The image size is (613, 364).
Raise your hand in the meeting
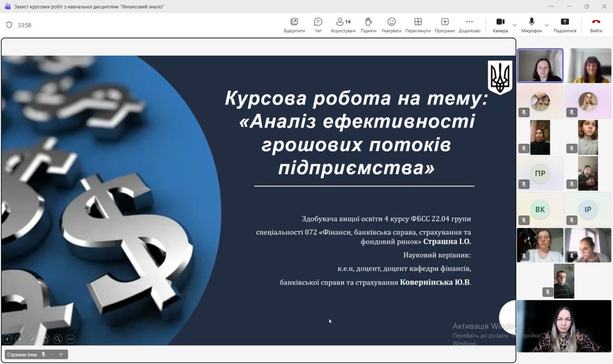[x=368, y=25]
